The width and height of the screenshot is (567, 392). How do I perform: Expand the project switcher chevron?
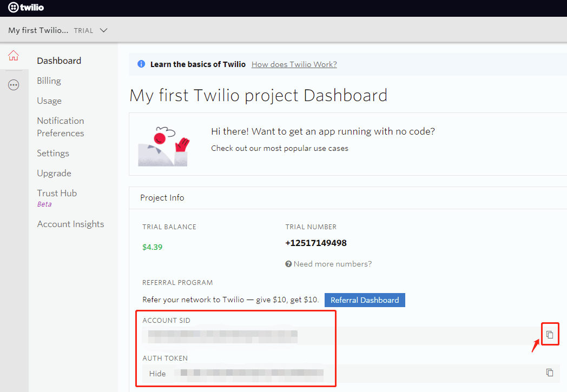tap(103, 30)
